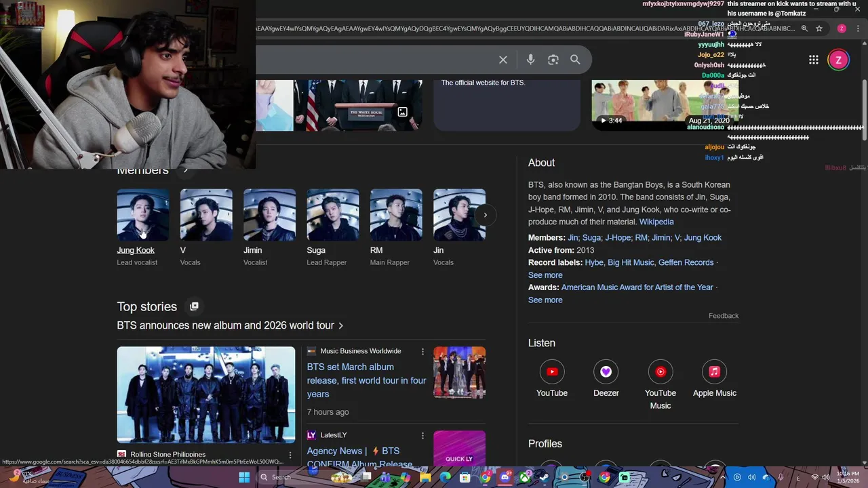Screen dimensions: 868x488
Task: Open the Google apps grid icon
Action: 814,60
